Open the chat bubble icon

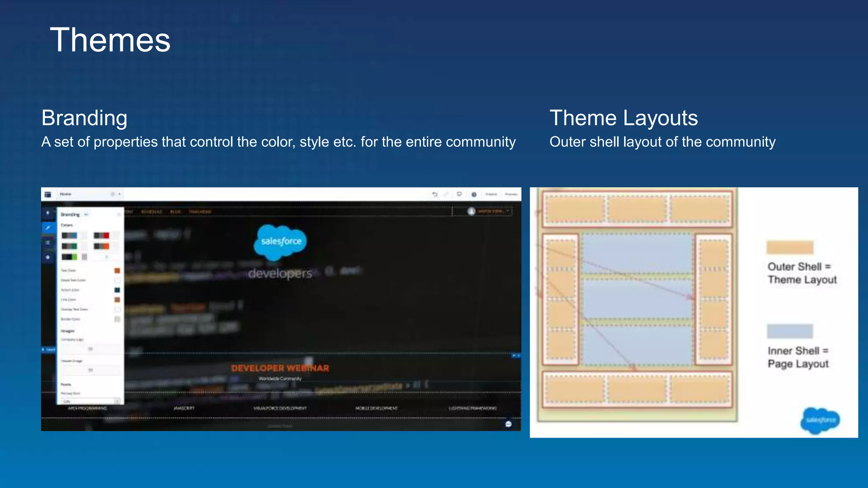click(x=509, y=424)
